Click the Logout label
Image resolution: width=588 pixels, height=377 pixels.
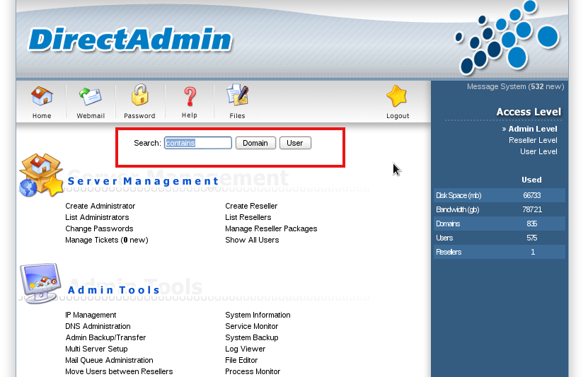pos(398,116)
